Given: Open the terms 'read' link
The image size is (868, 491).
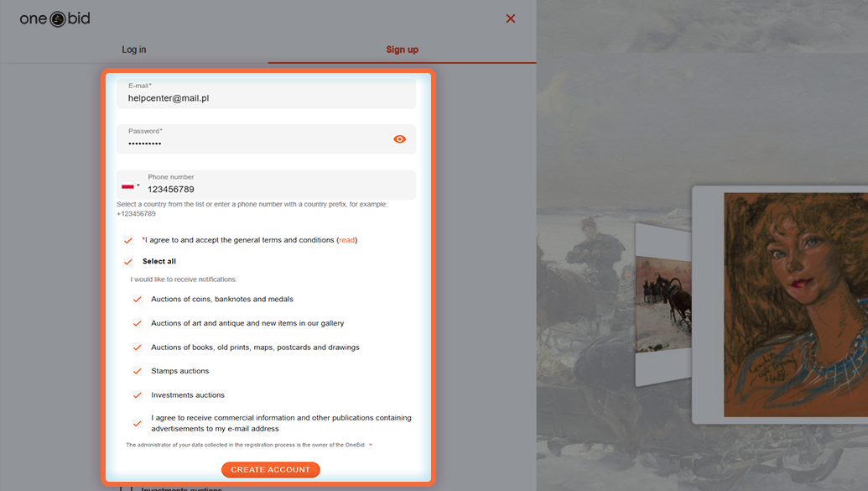Looking at the screenshot, I should (x=346, y=240).
